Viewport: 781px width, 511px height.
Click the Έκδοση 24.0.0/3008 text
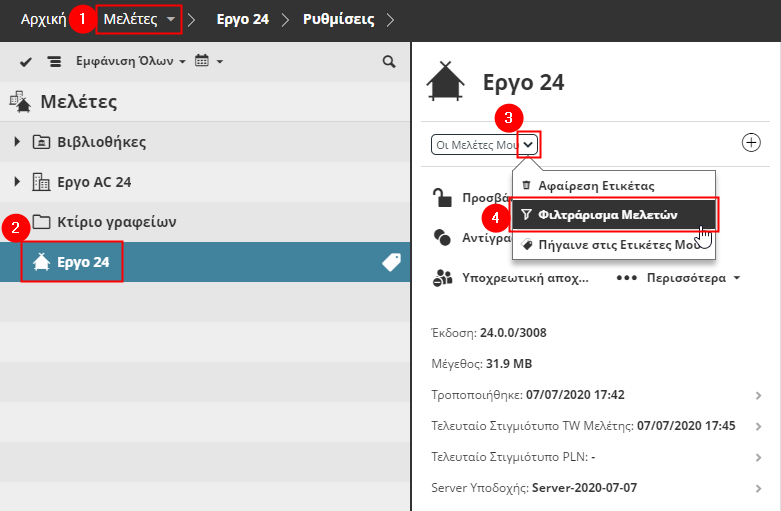coord(489,333)
